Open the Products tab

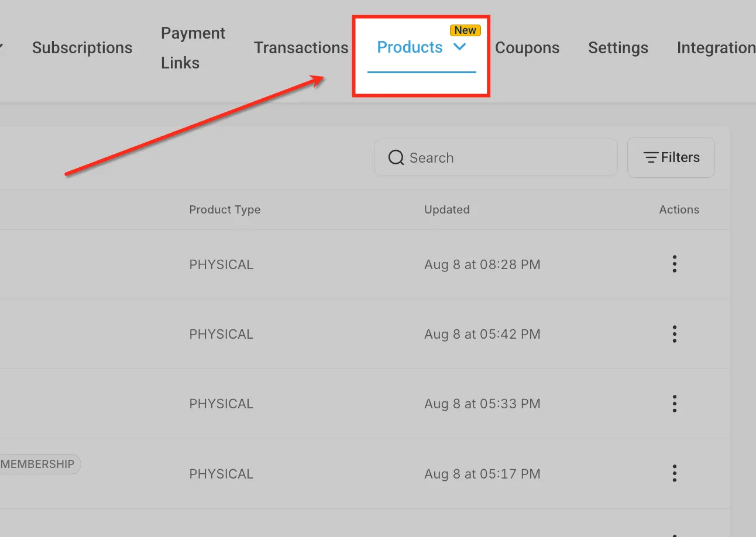point(410,47)
